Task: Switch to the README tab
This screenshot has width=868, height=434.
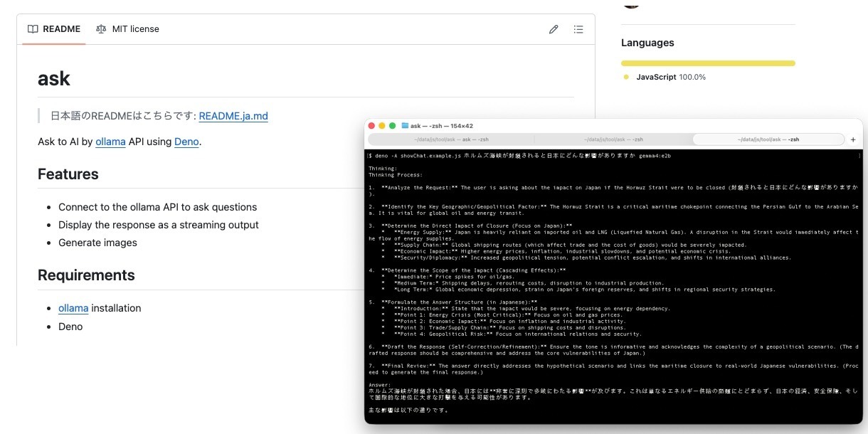Action: pos(54,29)
